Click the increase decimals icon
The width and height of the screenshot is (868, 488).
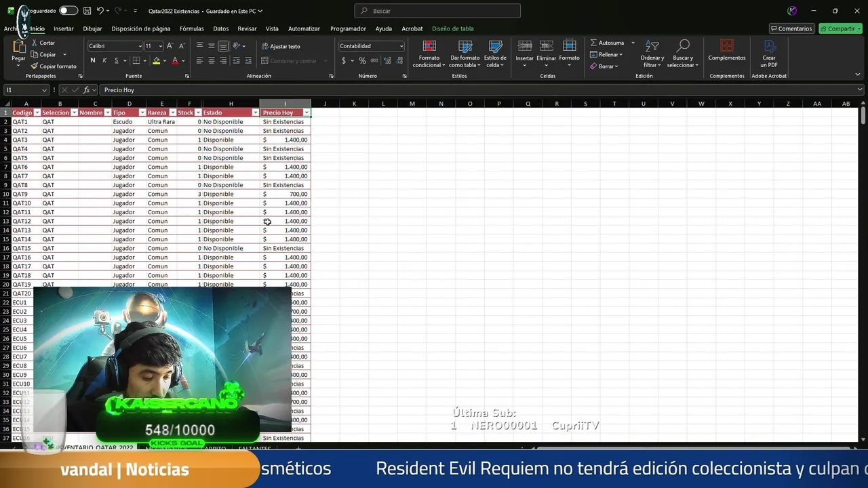pos(387,60)
